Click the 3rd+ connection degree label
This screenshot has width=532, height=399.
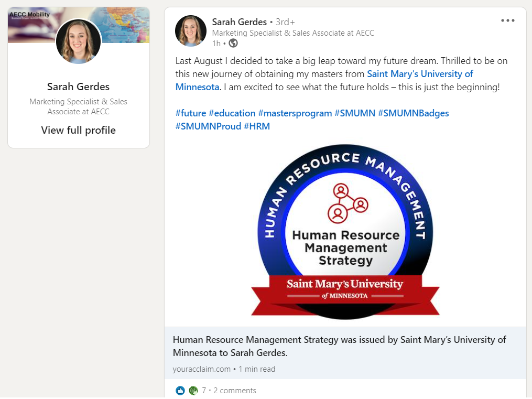pyautogui.click(x=285, y=22)
